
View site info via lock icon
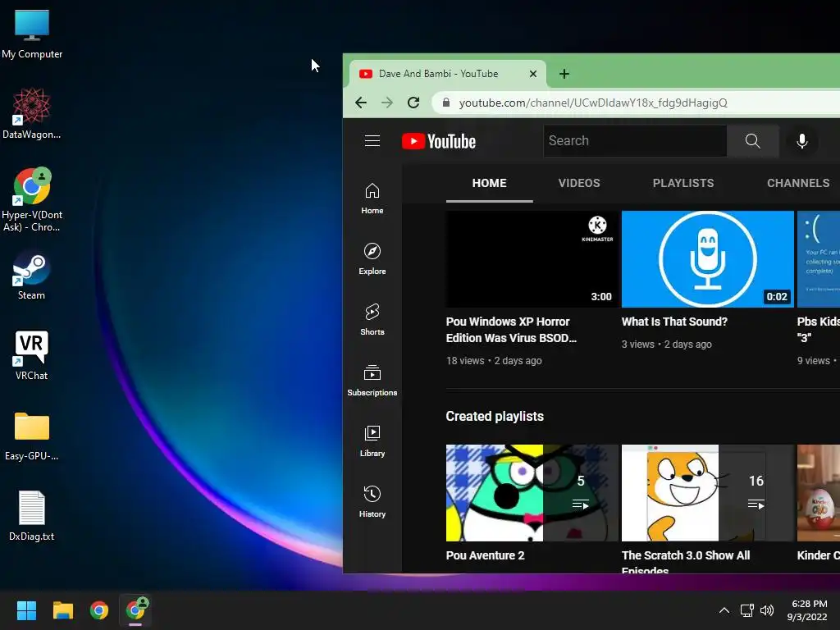tap(445, 103)
